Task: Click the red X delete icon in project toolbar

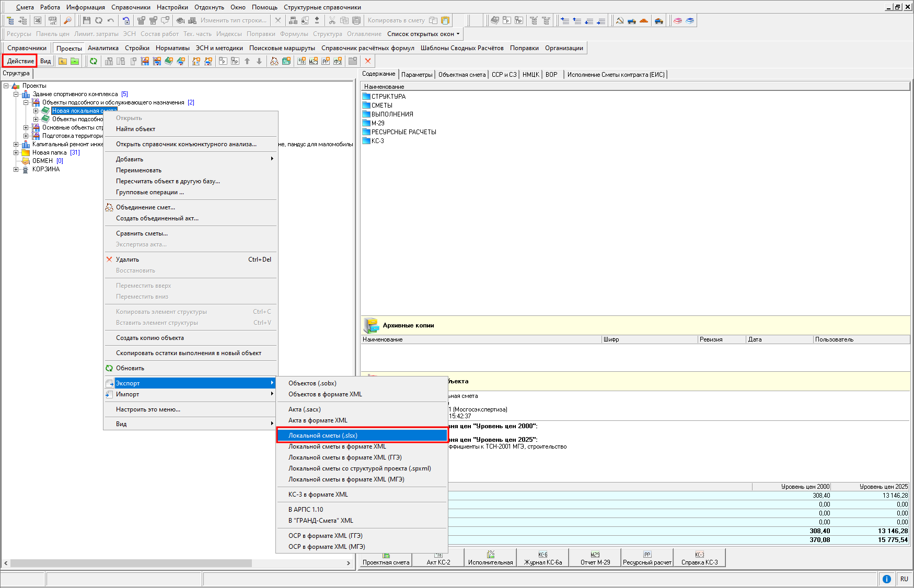Action: (368, 61)
